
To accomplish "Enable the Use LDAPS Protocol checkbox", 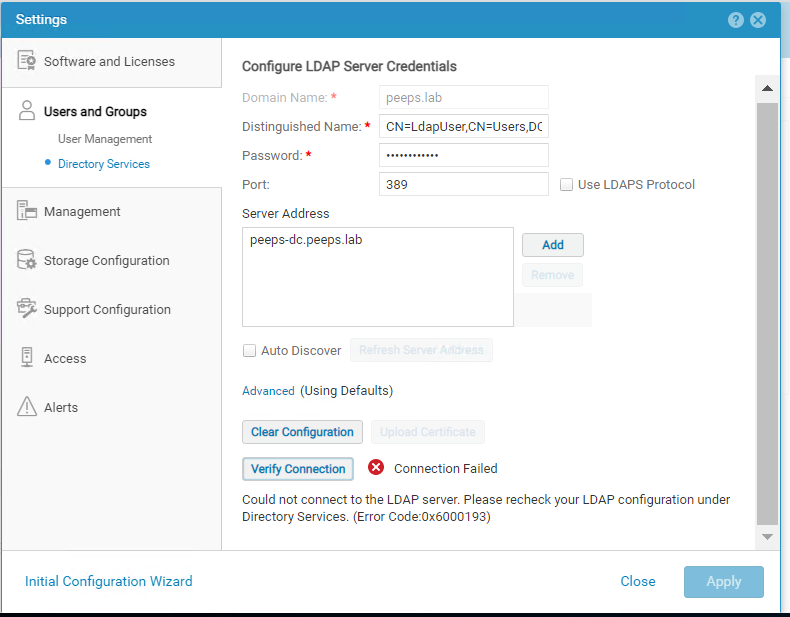I will coord(567,184).
